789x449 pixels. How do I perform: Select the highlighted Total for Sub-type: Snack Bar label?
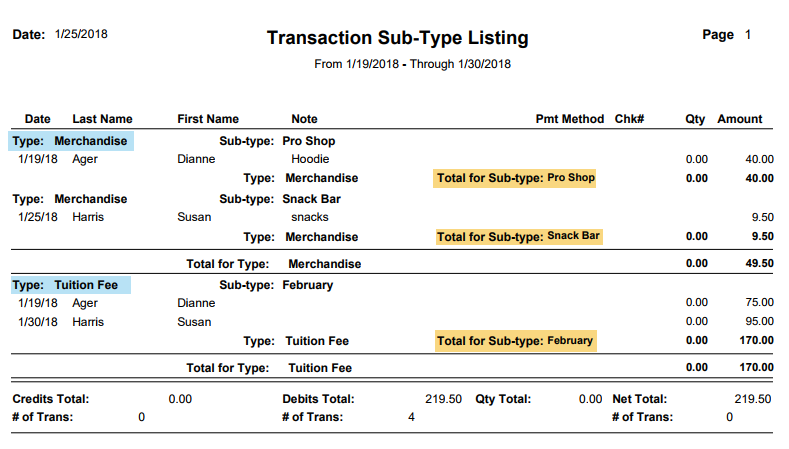point(519,237)
